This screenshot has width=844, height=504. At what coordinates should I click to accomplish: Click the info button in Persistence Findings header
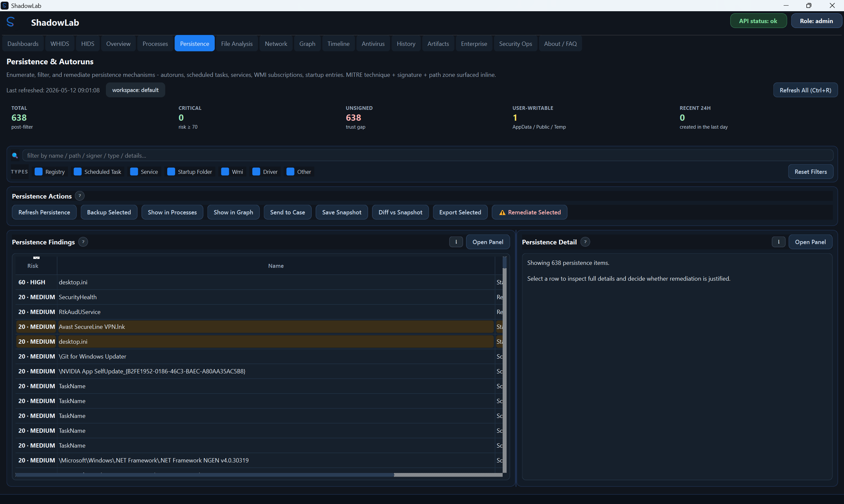(456, 242)
